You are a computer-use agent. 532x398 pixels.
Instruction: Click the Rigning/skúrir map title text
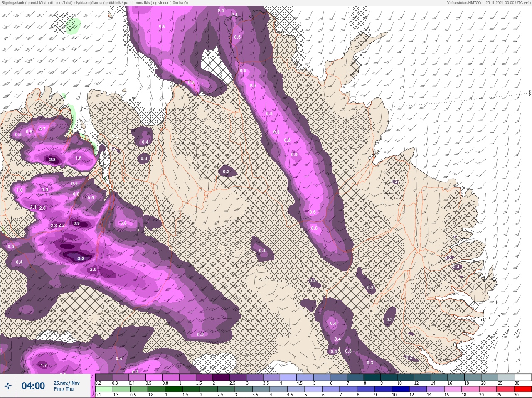coord(94,3)
